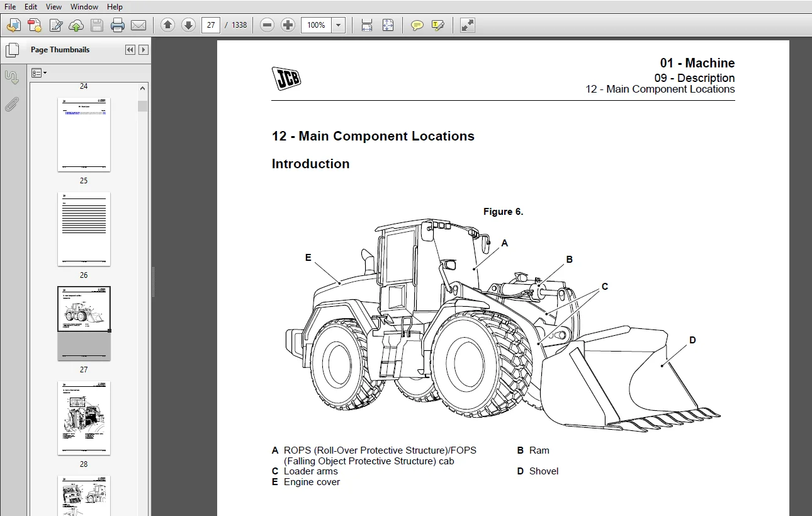This screenshot has height=516, width=812.
Task: Add a sticky note comment
Action: click(x=417, y=25)
